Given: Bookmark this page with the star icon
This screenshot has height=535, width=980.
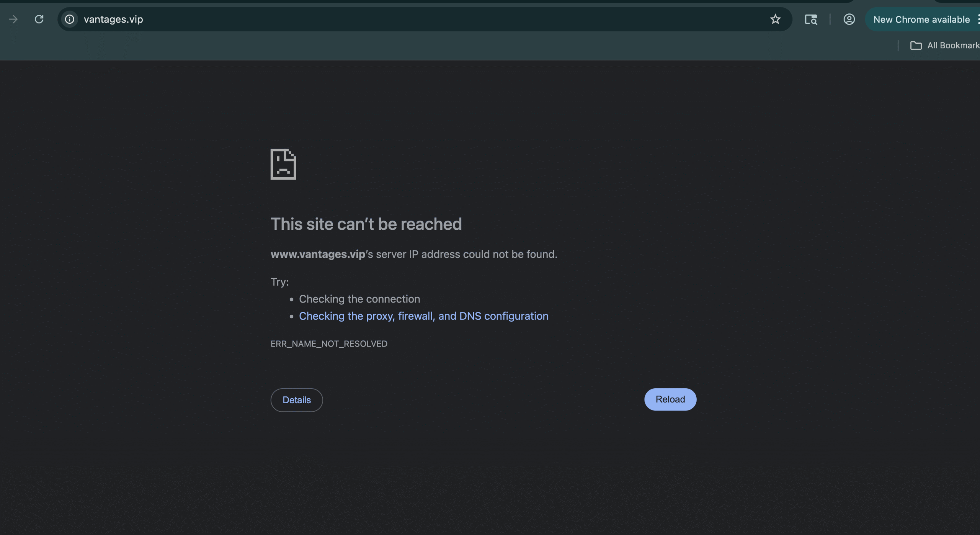Looking at the screenshot, I should pyautogui.click(x=775, y=19).
